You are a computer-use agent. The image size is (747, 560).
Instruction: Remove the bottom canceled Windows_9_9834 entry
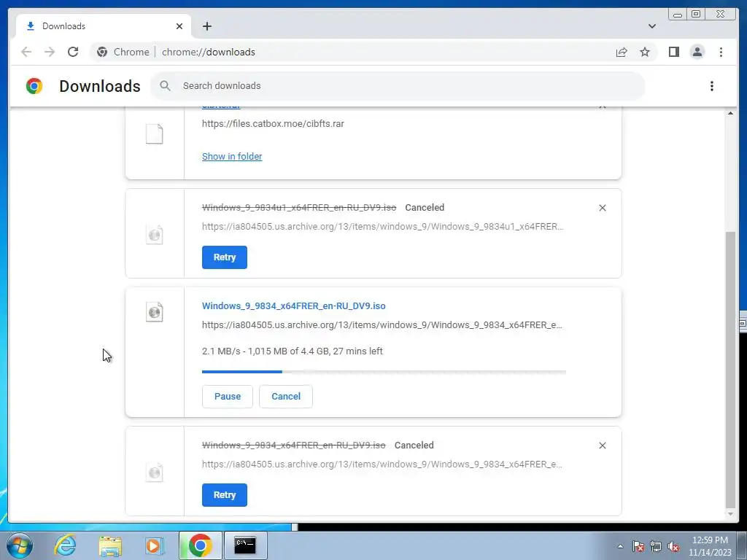point(602,446)
